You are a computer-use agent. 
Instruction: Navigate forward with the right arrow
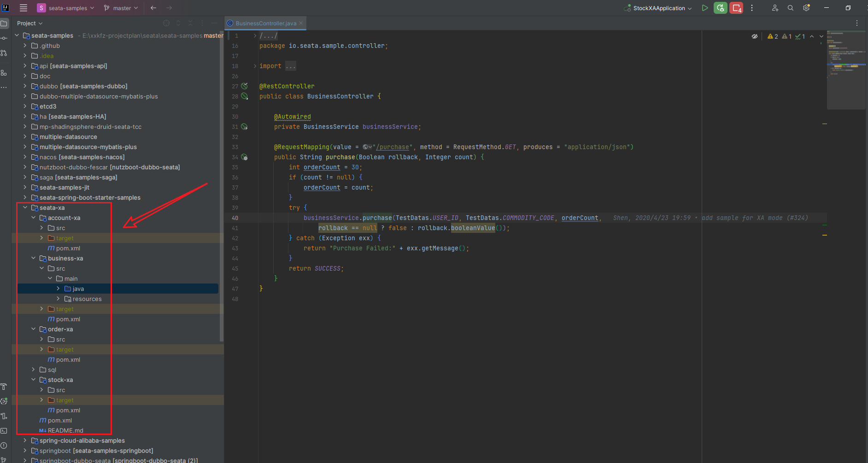tap(169, 8)
